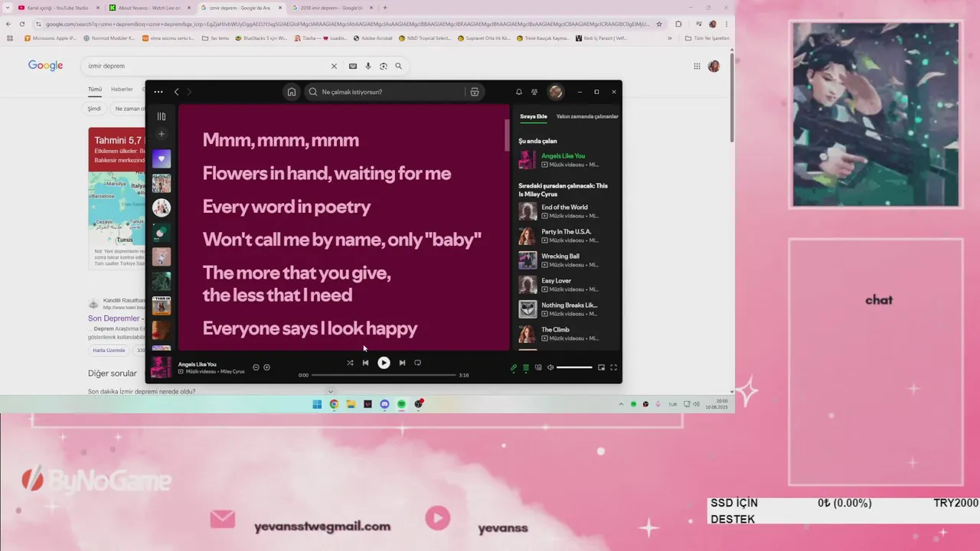980x551 pixels.
Task: Open connect to a device icon
Action: tap(538, 367)
